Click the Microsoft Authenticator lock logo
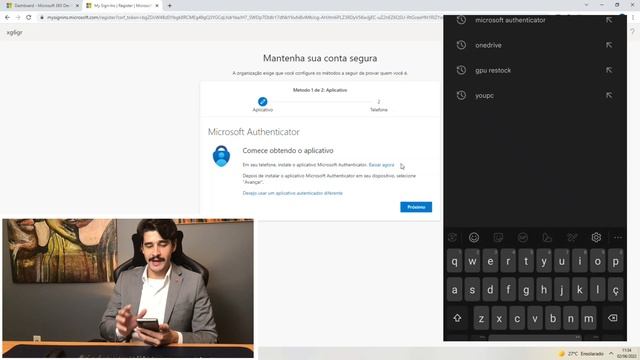The width and height of the screenshot is (640, 360). click(x=221, y=156)
